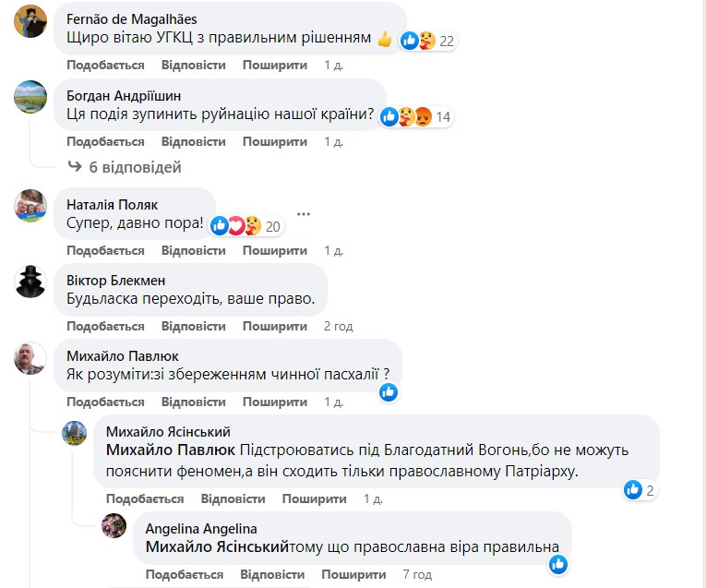The image size is (706, 588).
Task: Open like count on Михайло Ясінський reply
Action: tap(640, 489)
